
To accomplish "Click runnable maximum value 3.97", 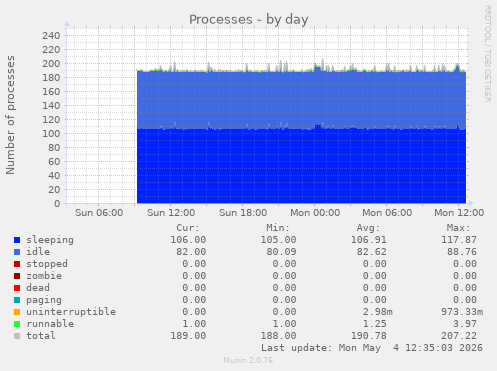I will (x=465, y=324).
